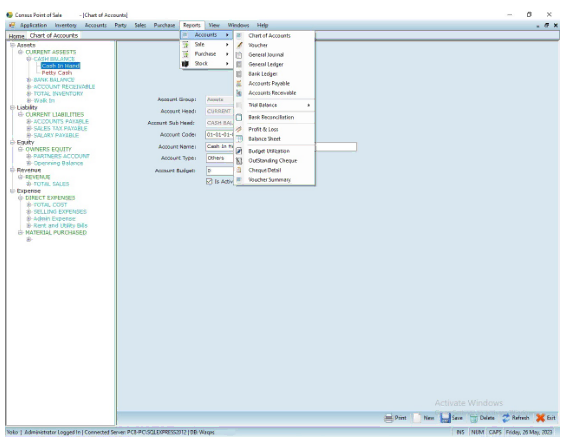Click the Budget Utilization icon
The width and height of the screenshot is (566, 443).
click(x=239, y=151)
